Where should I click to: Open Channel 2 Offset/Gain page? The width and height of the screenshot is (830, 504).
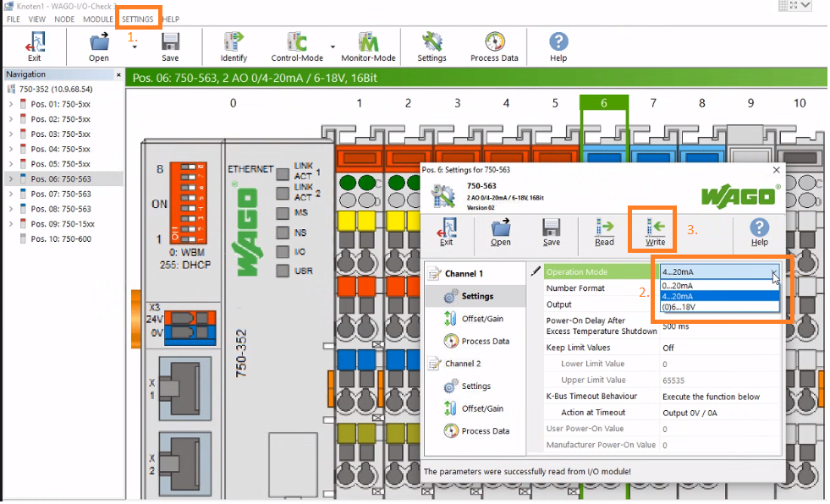pyautogui.click(x=482, y=408)
